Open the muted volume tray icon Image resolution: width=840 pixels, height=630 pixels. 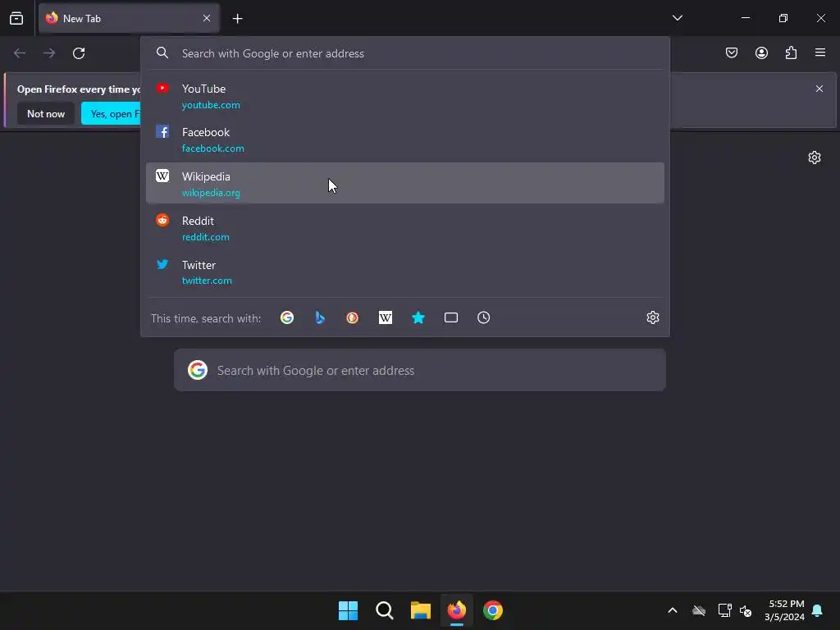coord(746,610)
